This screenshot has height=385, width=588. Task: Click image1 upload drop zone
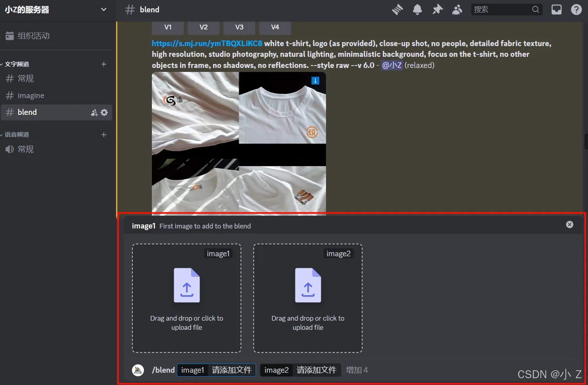pos(186,298)
